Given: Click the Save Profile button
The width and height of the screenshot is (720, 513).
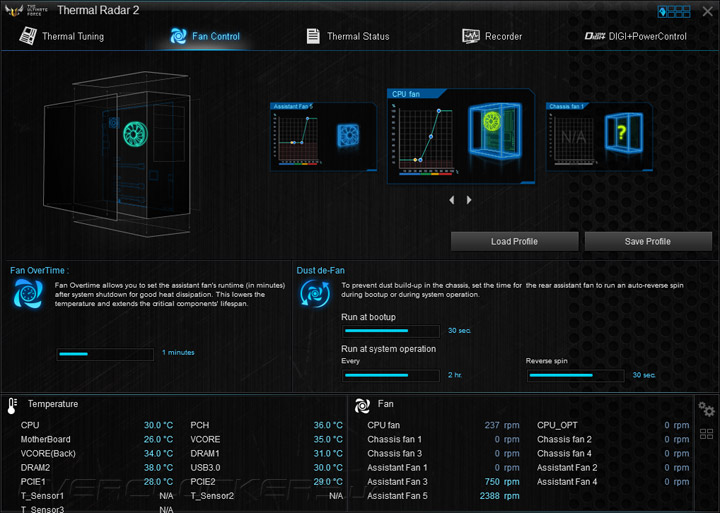Looking at the screenshot, I should point(648,241).
